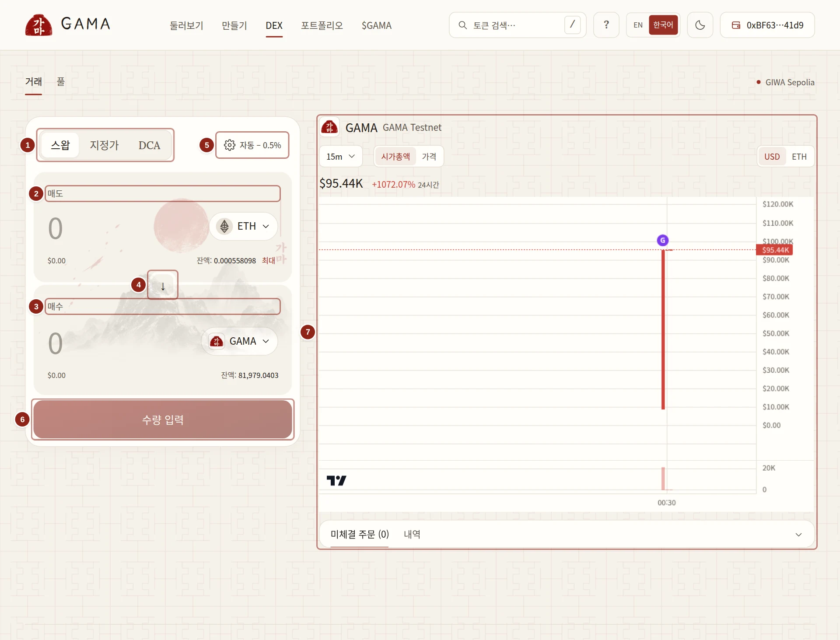Click the sell amount 0 input
Screen dimensions: 840x640
pyautogui.click(x=56, y=229)
